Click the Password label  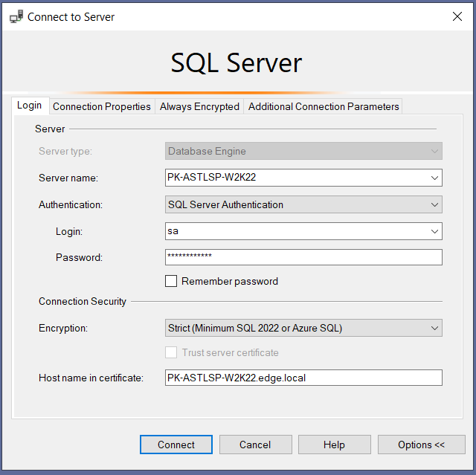pyautogui.click(x=79, y=257)
